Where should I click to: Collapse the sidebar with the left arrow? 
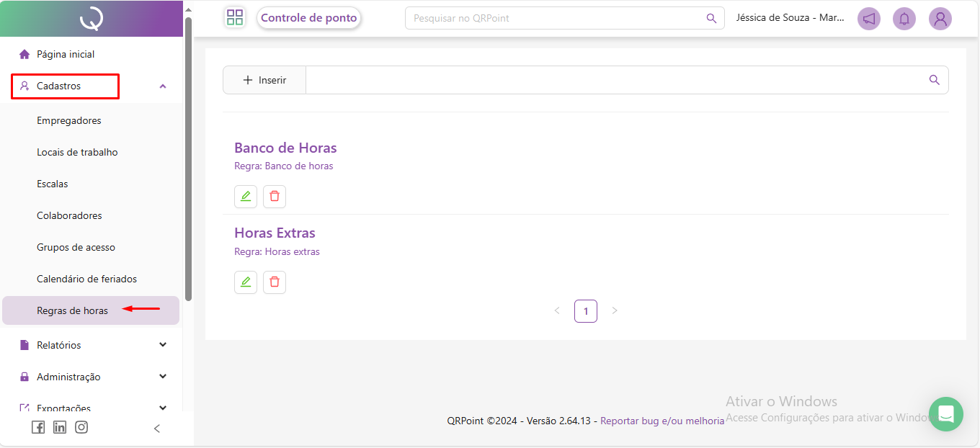coord(157,429)
